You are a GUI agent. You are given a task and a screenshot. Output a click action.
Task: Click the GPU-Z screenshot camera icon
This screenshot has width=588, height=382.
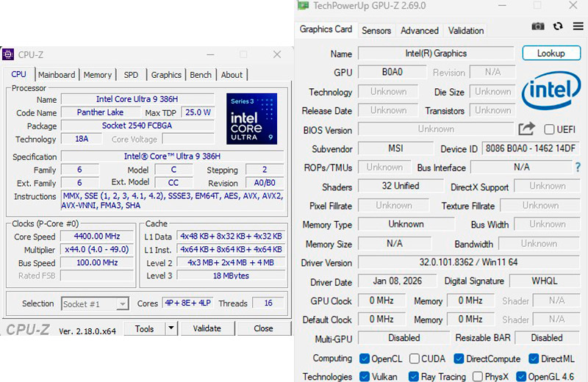click(x=538, y=26)
